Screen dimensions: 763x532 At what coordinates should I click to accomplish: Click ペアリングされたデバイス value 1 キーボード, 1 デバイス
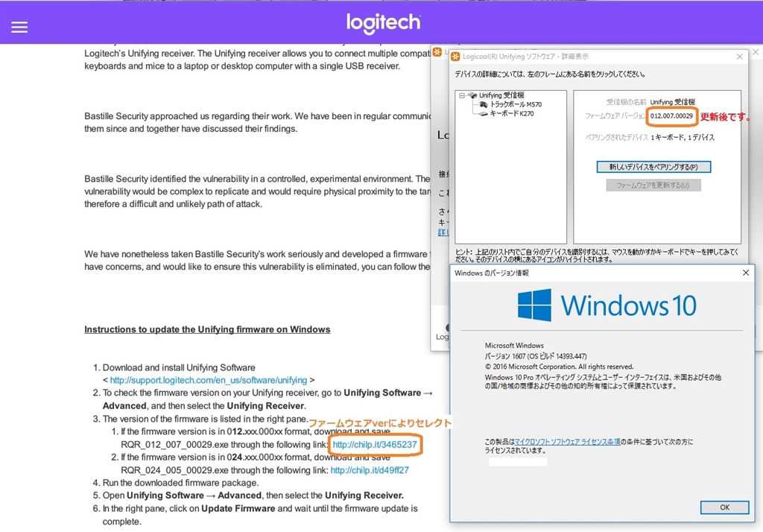click(x=683, y=138)
